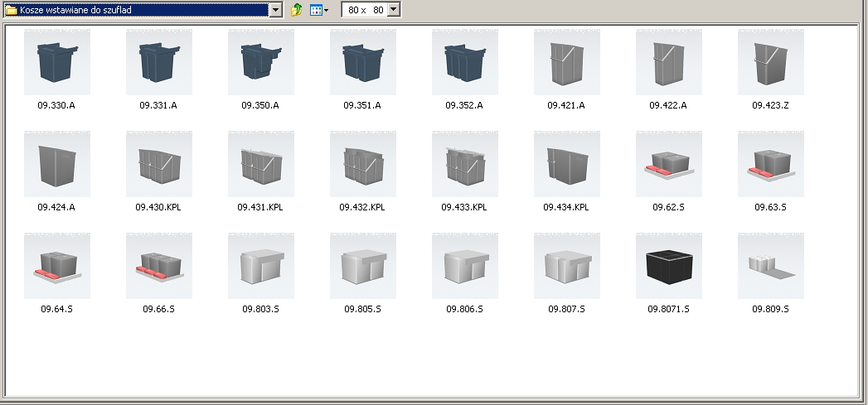Pick the 09.423.Z grey bin
This screenshot has width=868, height=405.
coord(770,62)
